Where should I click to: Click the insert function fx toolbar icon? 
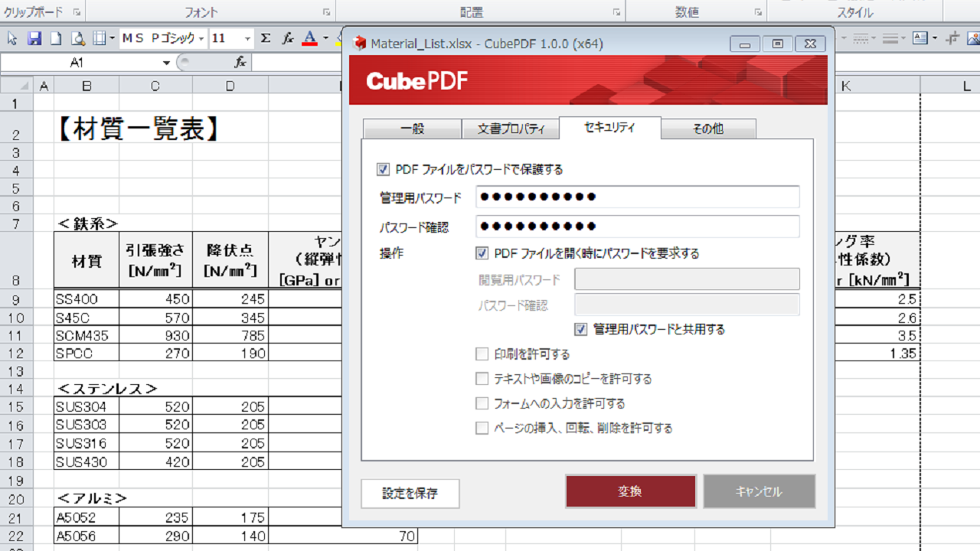coord(288,38)
